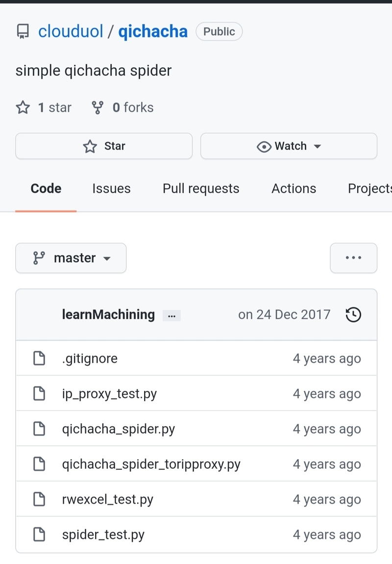Click '4 years ago' in the spider_test.py row
This screenshot has width=392, height=564.
coord(327,535)
